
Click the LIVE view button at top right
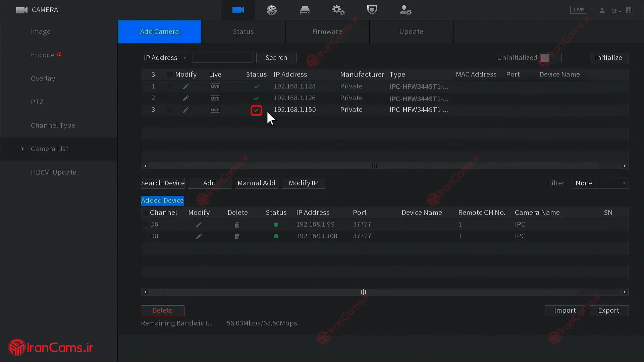pyautogui.click(x=579, y=10)
